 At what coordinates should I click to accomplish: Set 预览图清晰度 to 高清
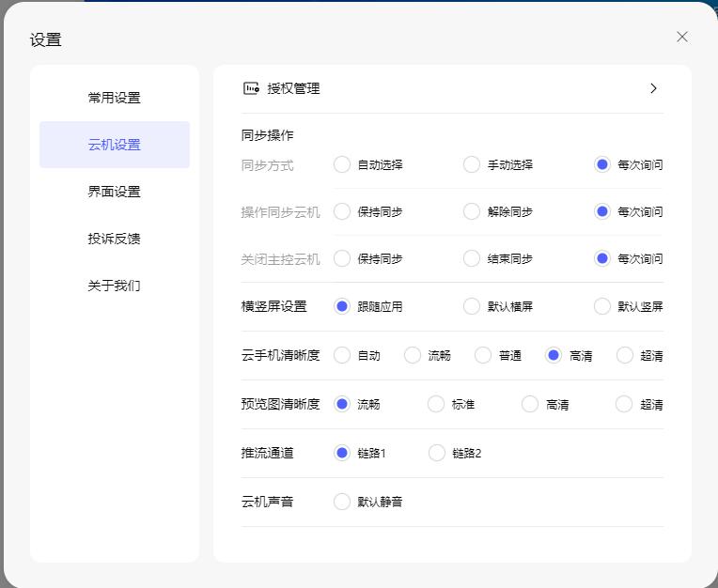point(530,404)
